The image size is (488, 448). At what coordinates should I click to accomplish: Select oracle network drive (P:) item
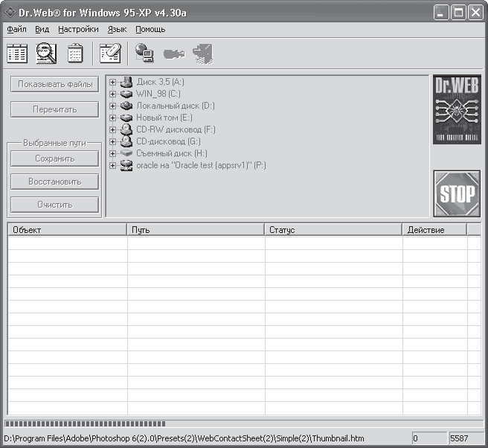[201, 165]
